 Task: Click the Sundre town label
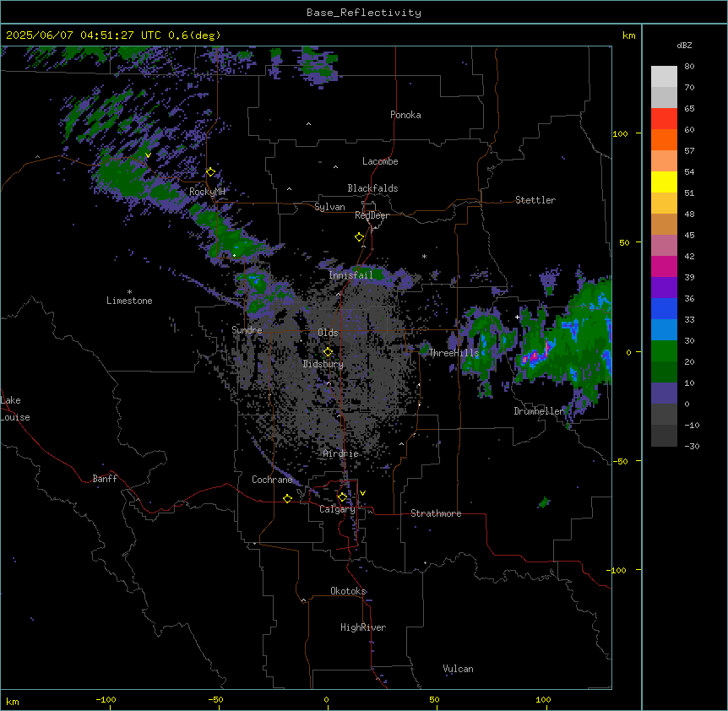point(247,330)
